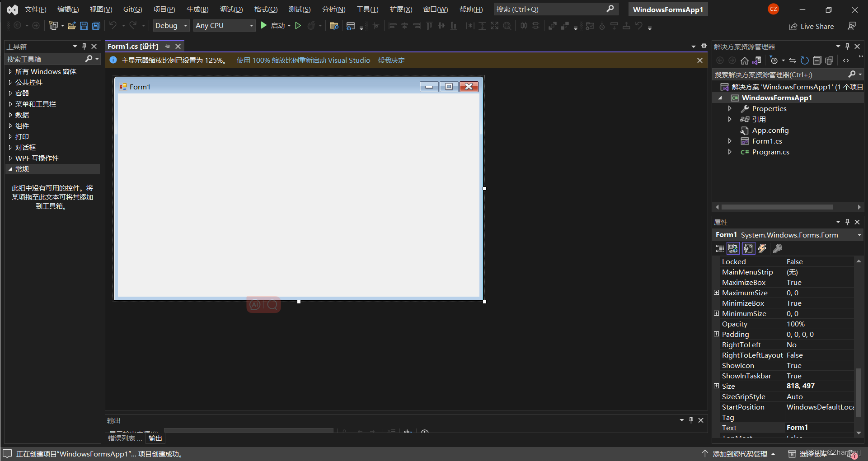This screenshot has width=868, height=461.
Task: Switch views with the Solution Explorer VS icon
Action: click(757, 61)
